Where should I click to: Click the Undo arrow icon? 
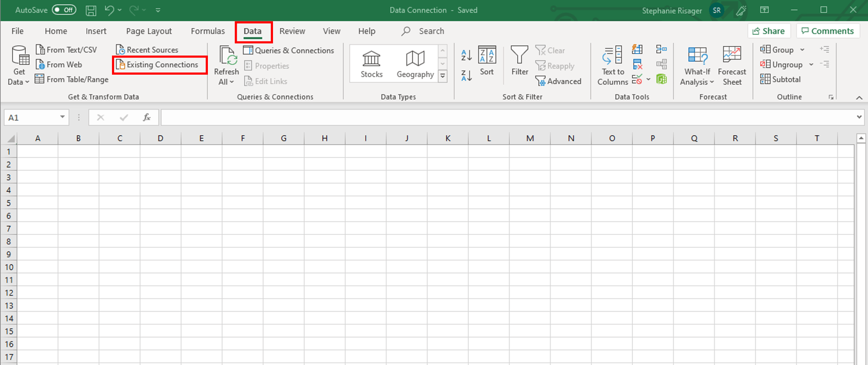(109, 10)
